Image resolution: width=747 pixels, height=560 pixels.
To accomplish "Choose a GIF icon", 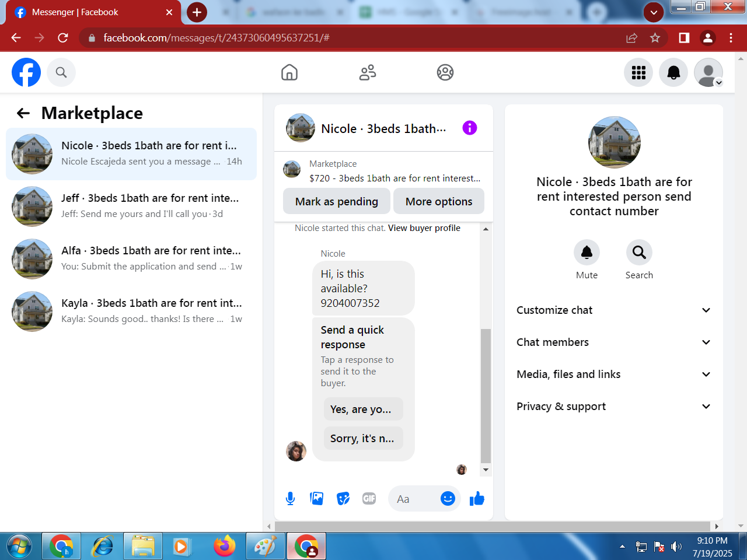I will coord(369,499).
